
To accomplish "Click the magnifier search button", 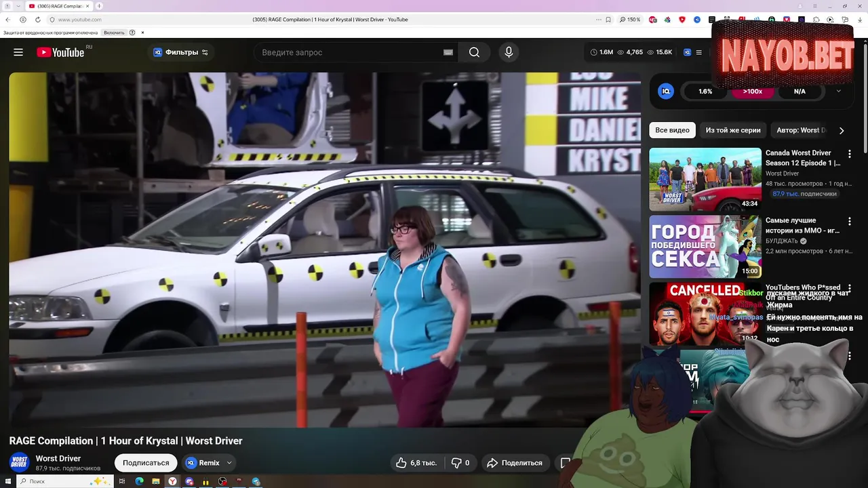I will [474, 52].
